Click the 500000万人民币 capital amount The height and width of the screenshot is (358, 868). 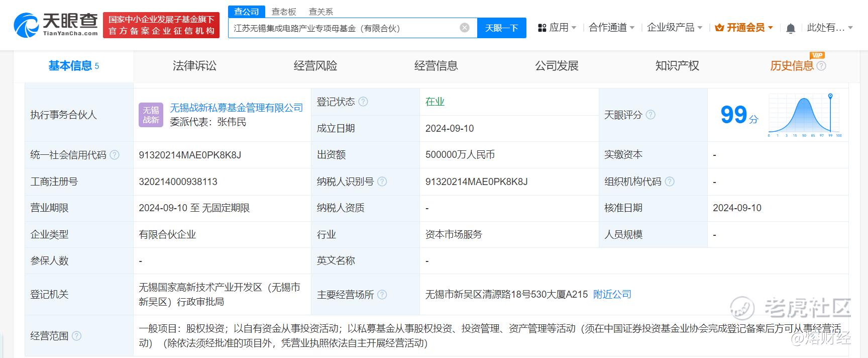(460, 155)
